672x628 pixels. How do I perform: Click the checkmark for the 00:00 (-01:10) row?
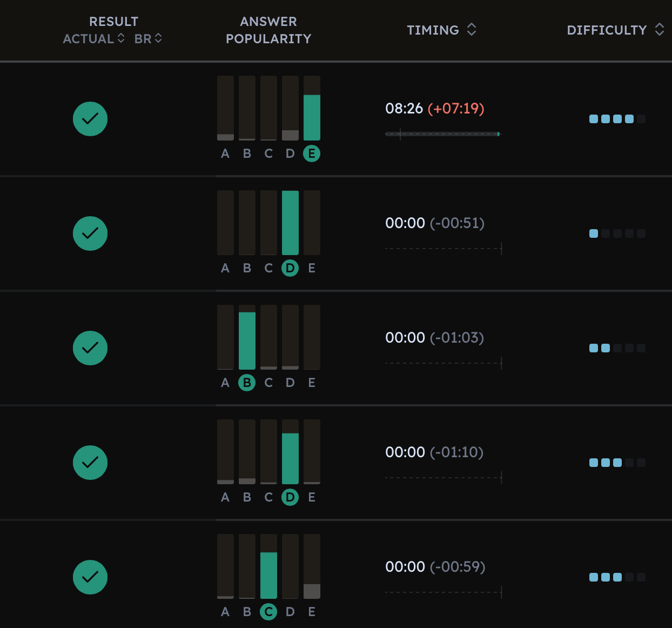[90, 463]
